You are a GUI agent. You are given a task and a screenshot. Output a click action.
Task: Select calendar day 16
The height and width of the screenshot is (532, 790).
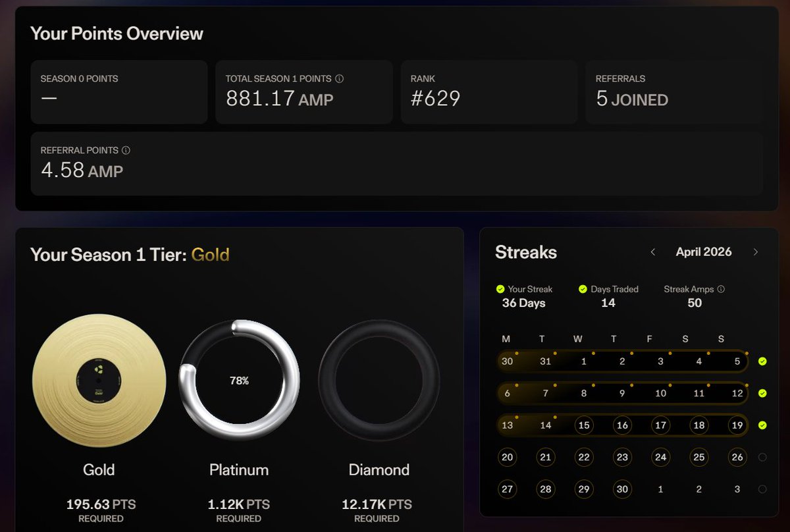(x=622, y=425)
